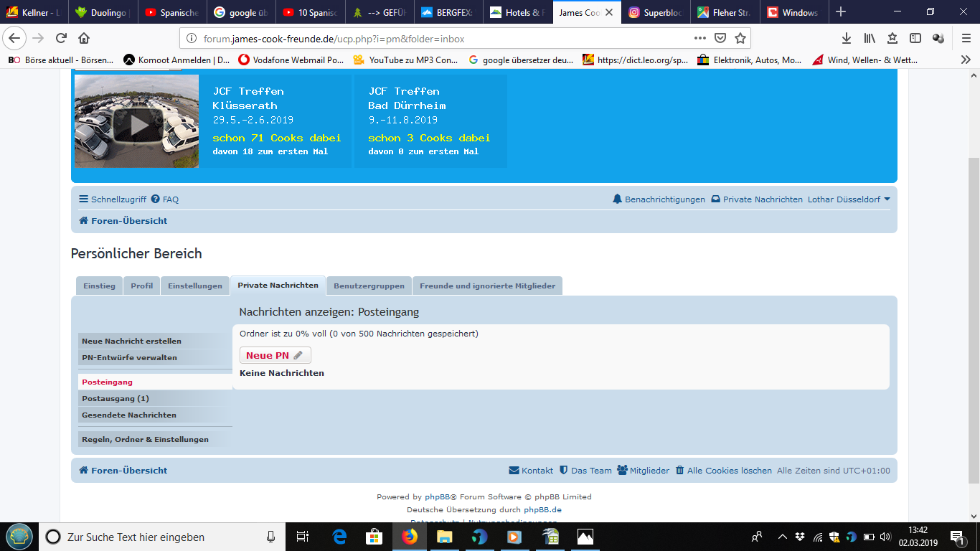The image size is (980, 551).
Task: Click the Firefox library icon
Action: click(869, 39)
